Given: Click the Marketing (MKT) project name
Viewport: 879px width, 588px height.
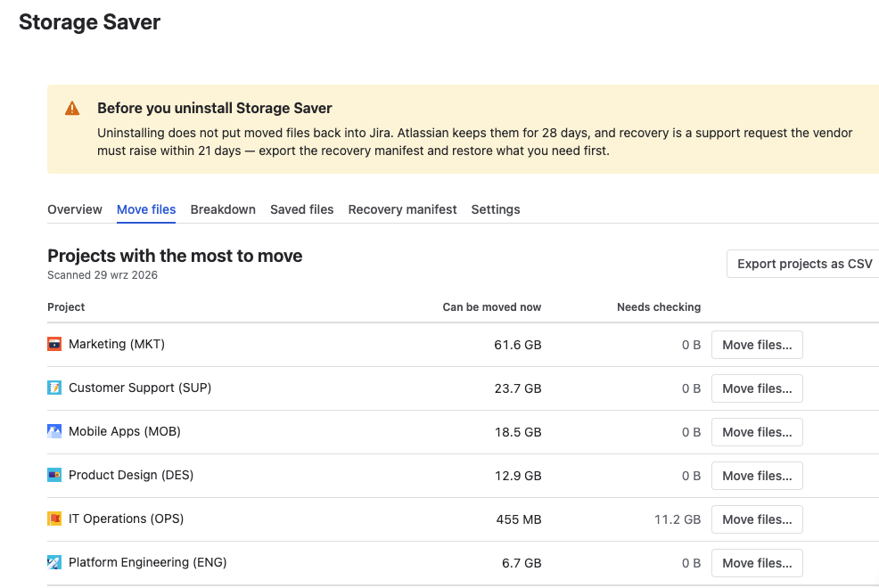Looking at the screenshot, I should click(117, 344).
